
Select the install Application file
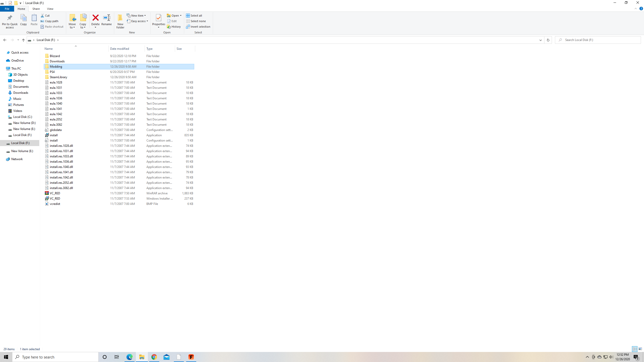click(x=119, y=135)
